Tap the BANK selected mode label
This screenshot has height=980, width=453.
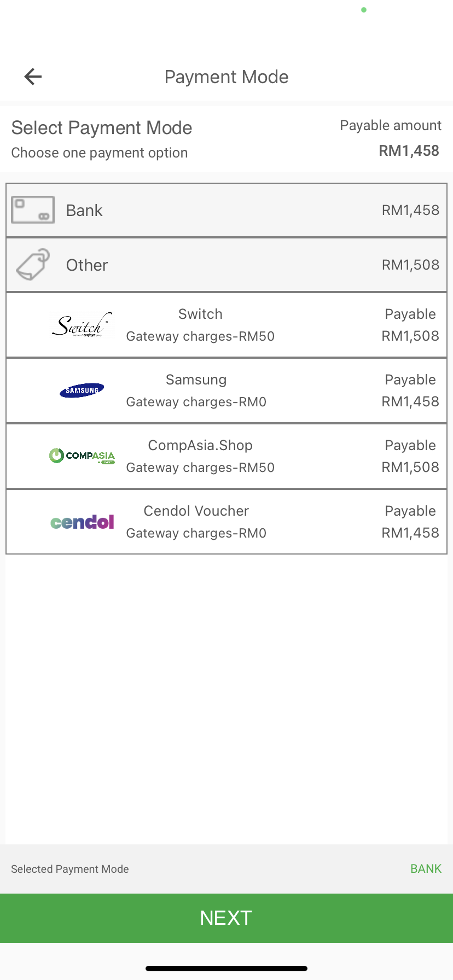click(x=426, y=869)
